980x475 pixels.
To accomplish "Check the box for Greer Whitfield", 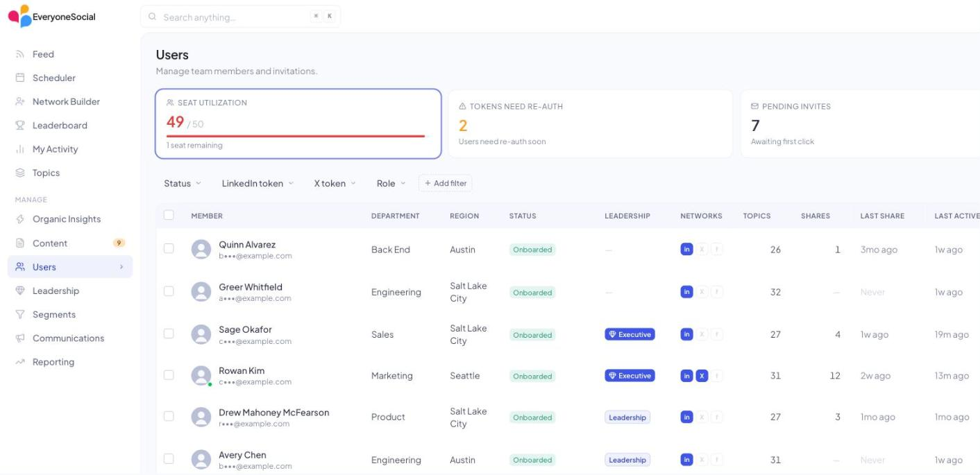I will (x=169, y=291).
